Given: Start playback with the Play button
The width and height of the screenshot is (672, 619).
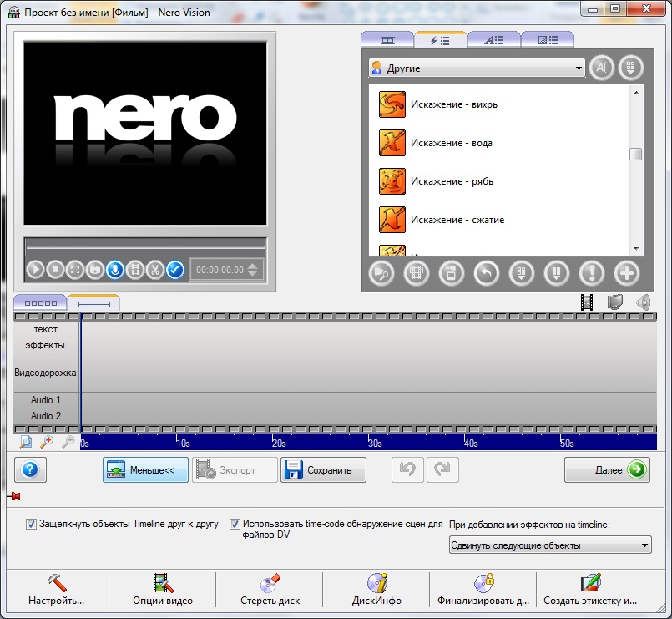Looking at the screenshot, I should tap(35, 270).
